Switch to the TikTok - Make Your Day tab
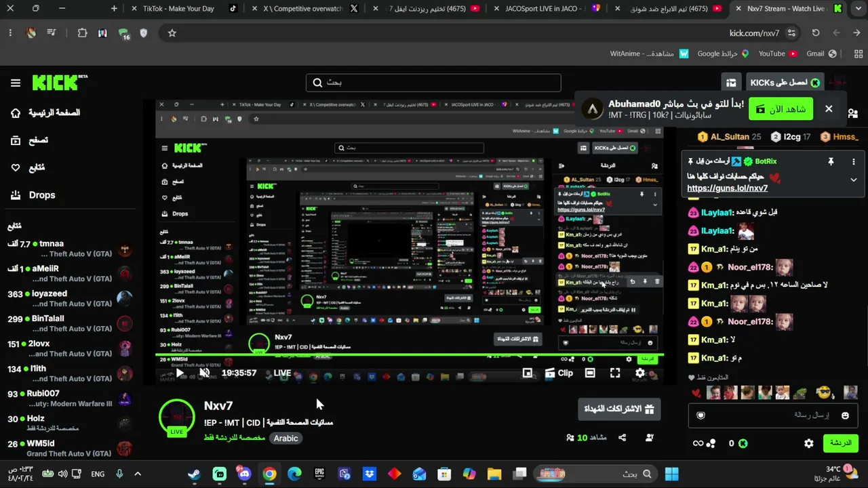Image resolution: width=868 pixels, height=488 pixels. (183, 9)
